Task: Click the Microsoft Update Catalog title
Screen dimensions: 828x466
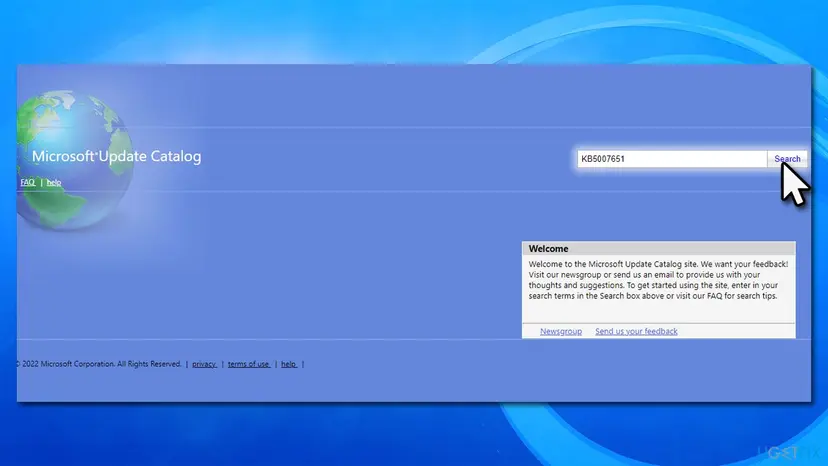Action: [x=117, y=156]
